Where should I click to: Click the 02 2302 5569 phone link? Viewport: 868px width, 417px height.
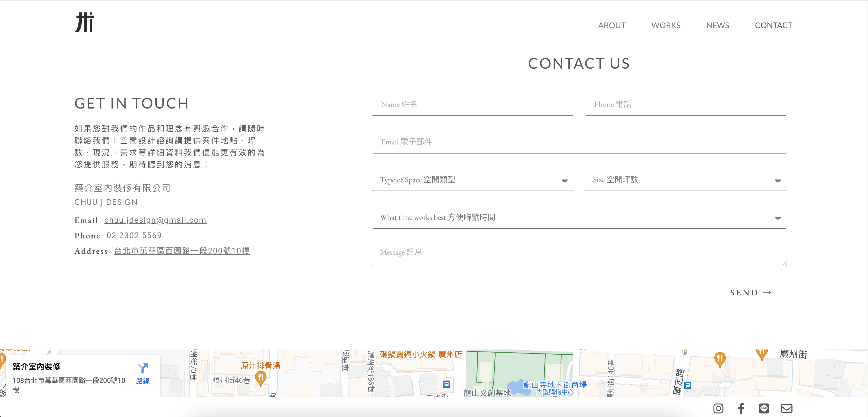click(134, 236)
